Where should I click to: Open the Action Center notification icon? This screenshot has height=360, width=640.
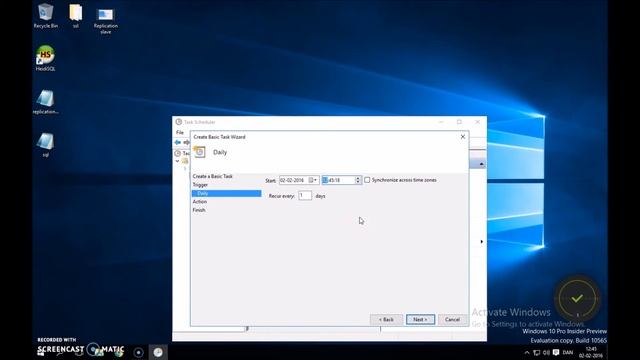coord(556,353)
